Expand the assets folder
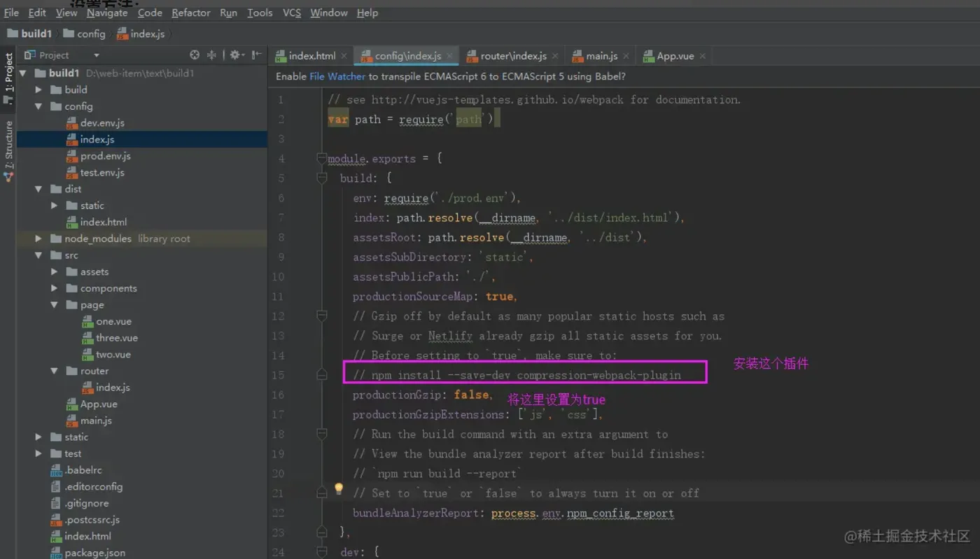This screenshot has height=559, width=980. click(x=55, y=272)
